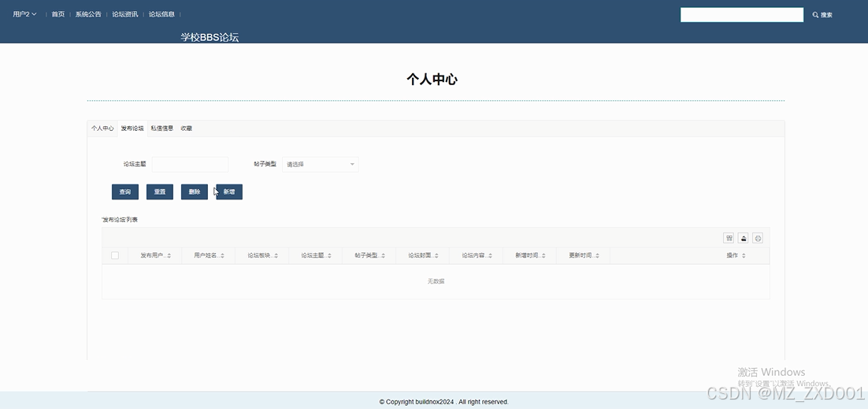868x409 pixels.
Task: Click the export icon above the table
Action: [744, 238]
